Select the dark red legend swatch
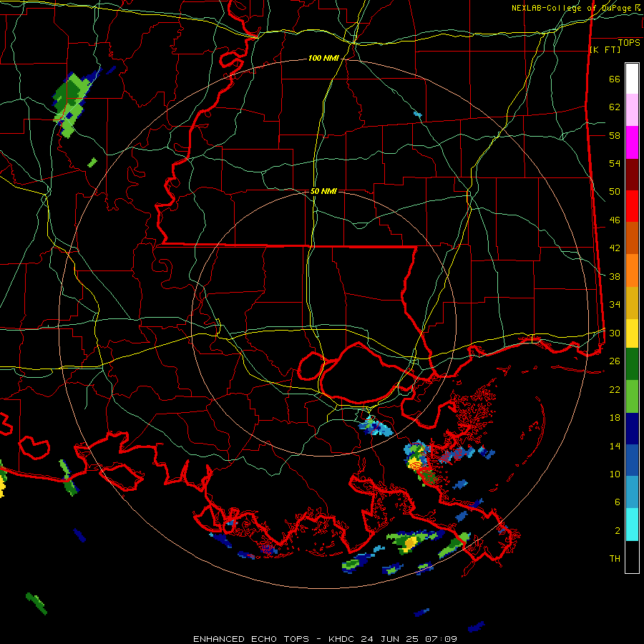 coord(632,175)
